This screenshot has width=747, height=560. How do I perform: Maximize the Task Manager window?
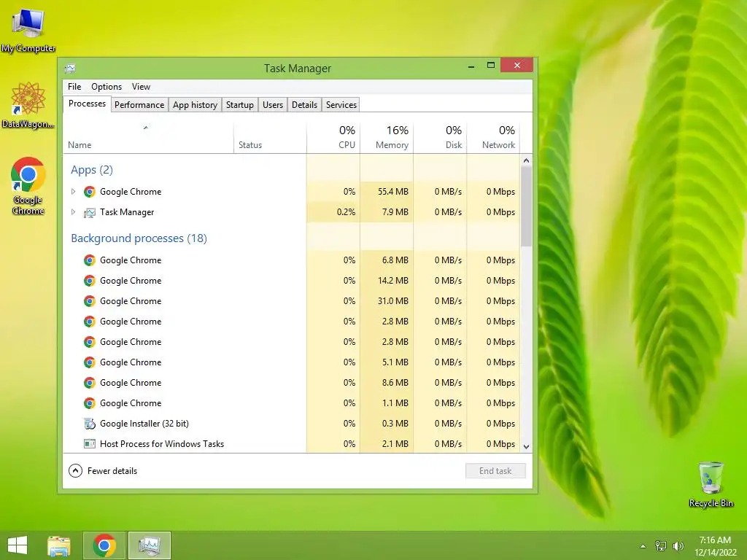click(x=491, y=65)
